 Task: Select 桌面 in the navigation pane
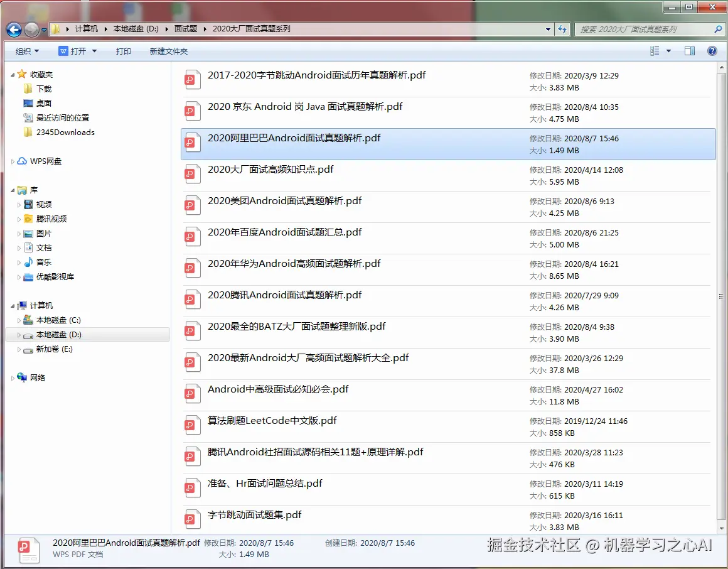coord(44,103)
